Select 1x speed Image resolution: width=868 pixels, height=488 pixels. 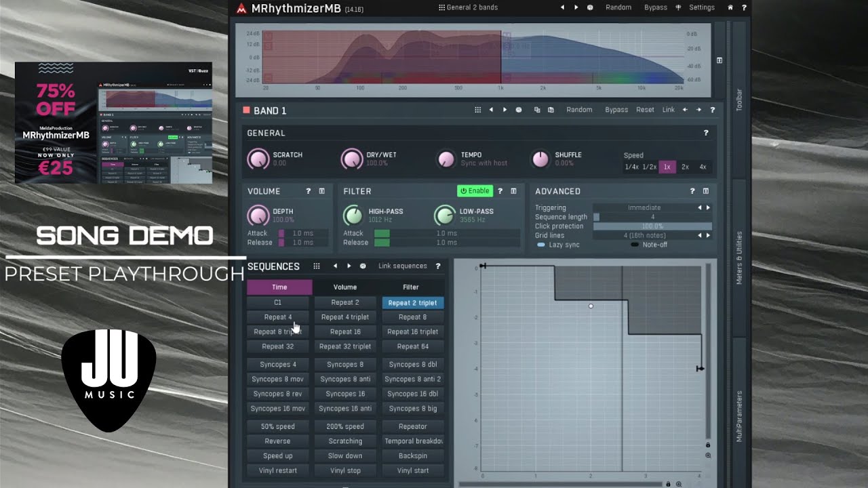pos(667,167)
